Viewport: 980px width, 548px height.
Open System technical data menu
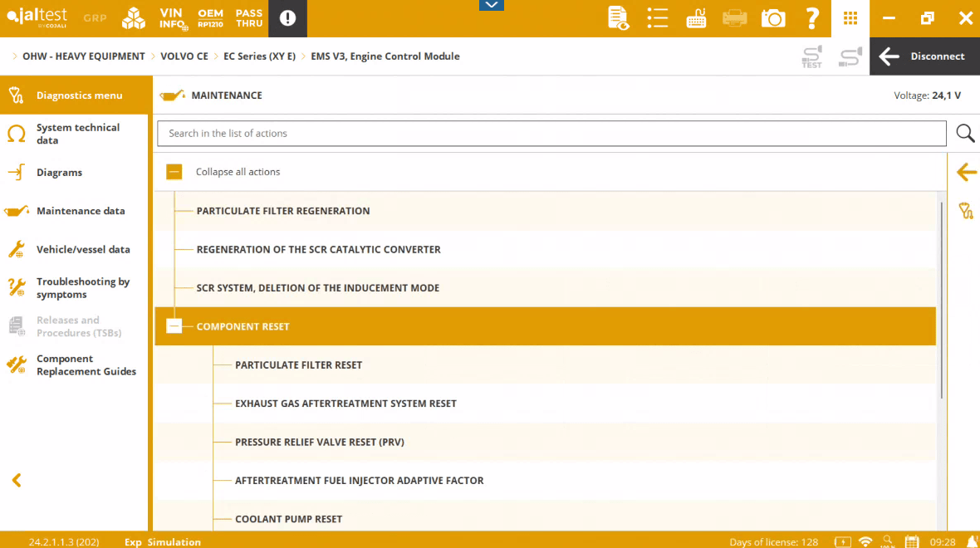(77, 134)
